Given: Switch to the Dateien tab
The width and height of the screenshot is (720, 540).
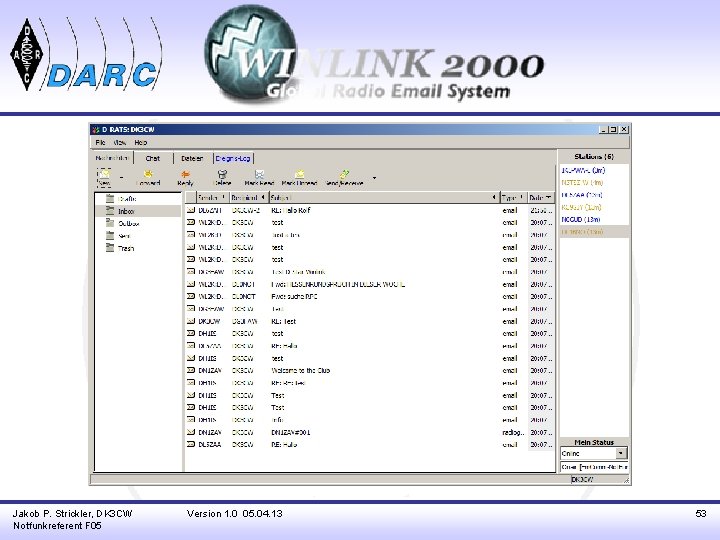Looking at the screenshot, I should tap(192, 158).
